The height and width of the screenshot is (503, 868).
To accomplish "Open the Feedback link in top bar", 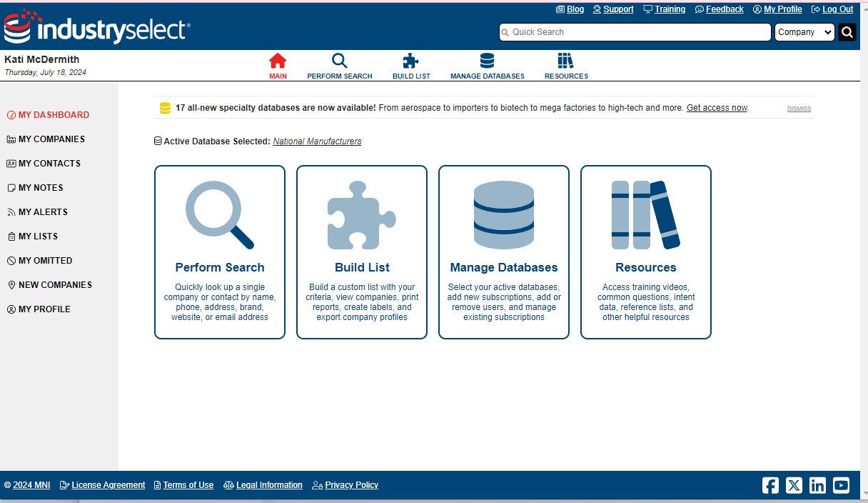I will [x=719, y=9].
